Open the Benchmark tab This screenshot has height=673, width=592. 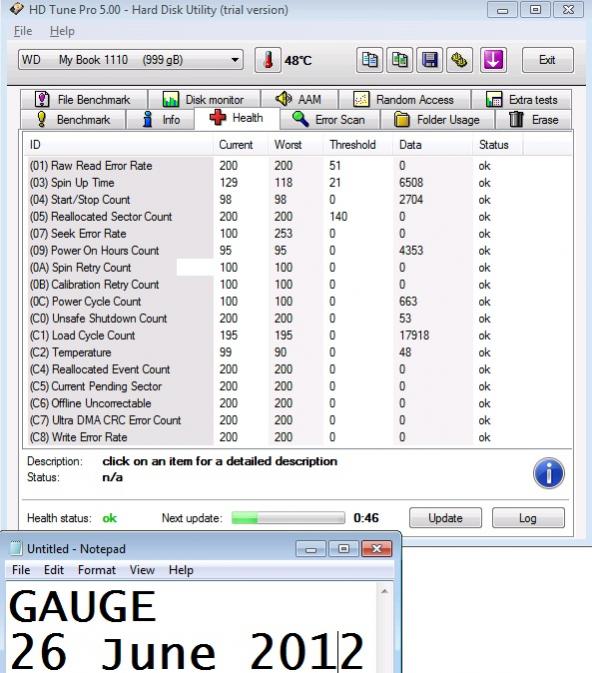click(x=73, y=119)
